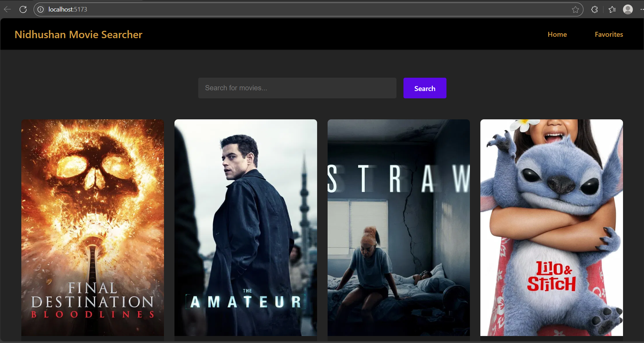Open the site information icon
Image resolution: width=644 pixels, height=343 pixels.
point(41,9)
